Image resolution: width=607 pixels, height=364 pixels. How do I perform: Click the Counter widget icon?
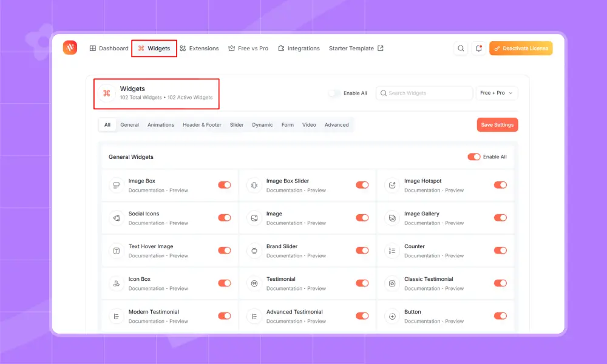tap(392, 251)
